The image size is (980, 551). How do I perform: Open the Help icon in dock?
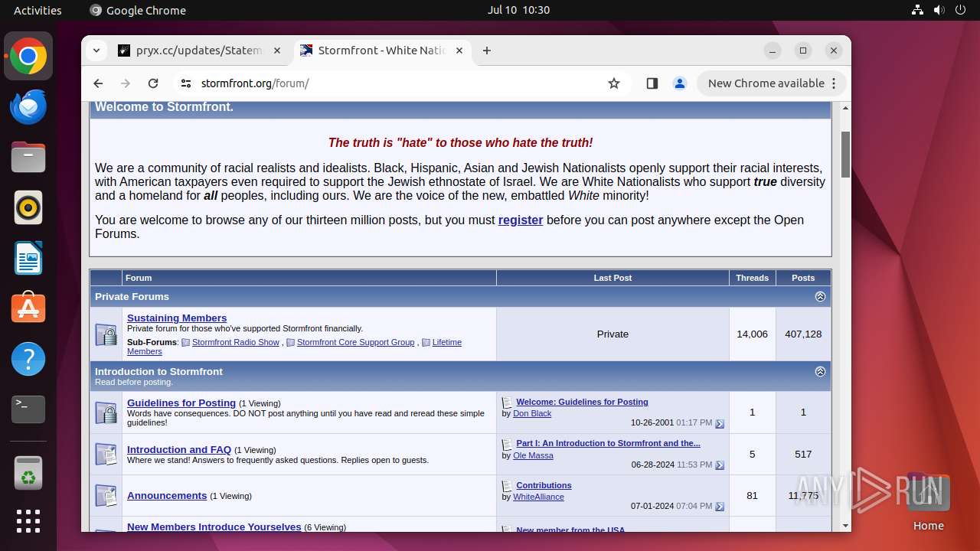click(x=28, y=359)
